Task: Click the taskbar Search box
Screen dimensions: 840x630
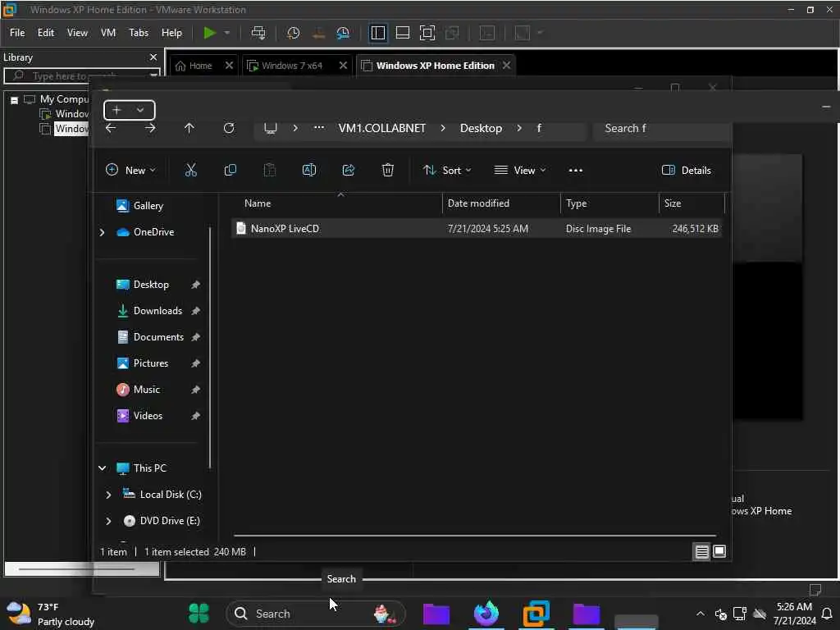Action: click(316, 614)
